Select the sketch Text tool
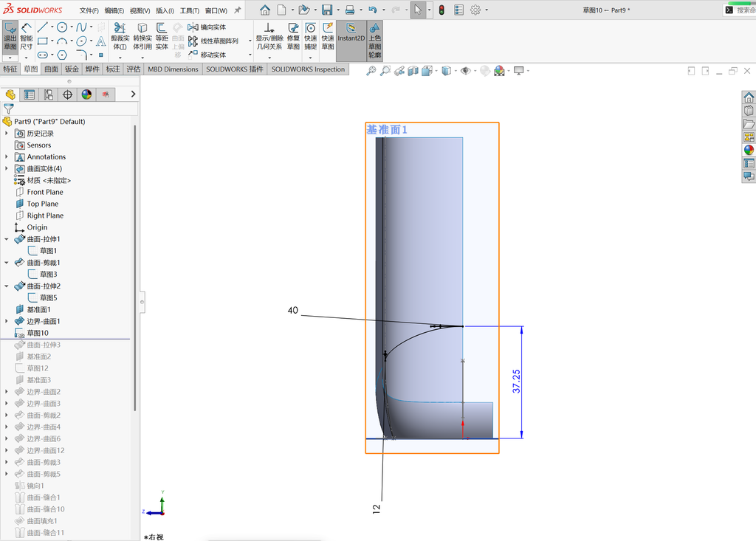 point(100,41)
